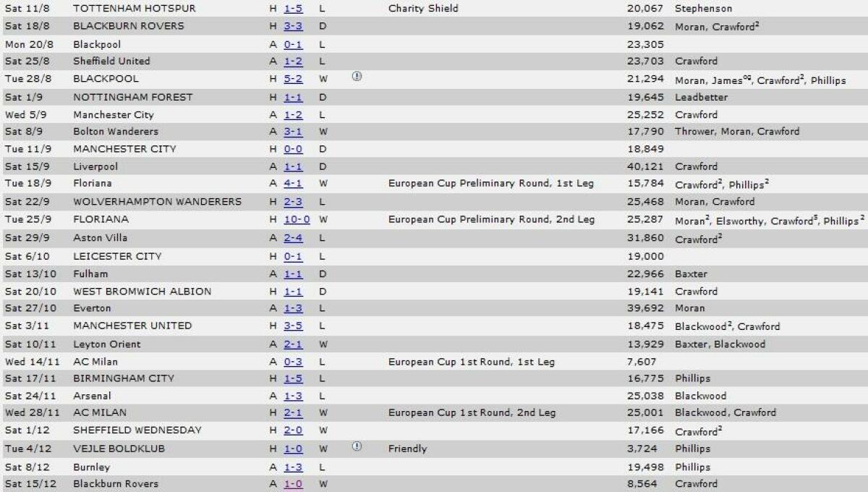
Task: View the 2-1 home result against AC MILAN
Action: 293,412
